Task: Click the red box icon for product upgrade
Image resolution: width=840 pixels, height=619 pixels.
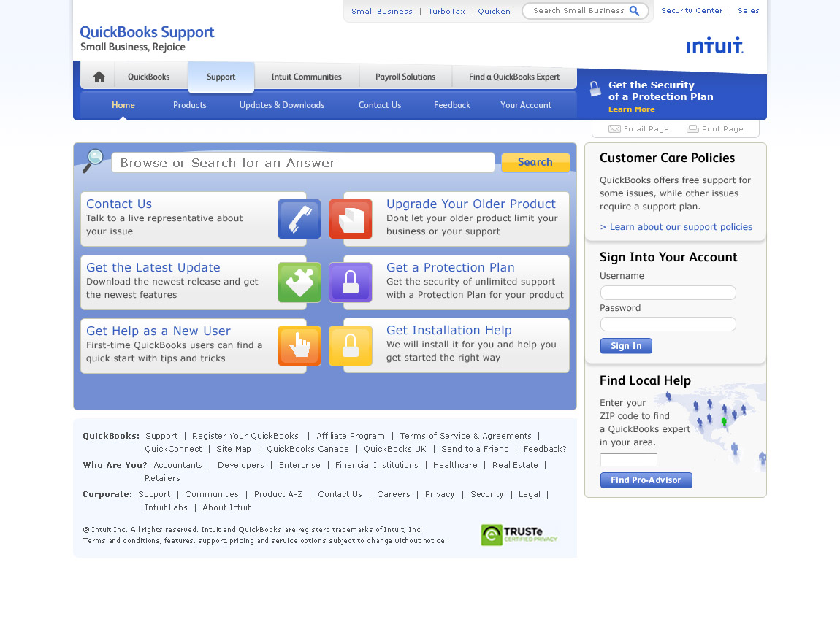Action: point(351,219)
